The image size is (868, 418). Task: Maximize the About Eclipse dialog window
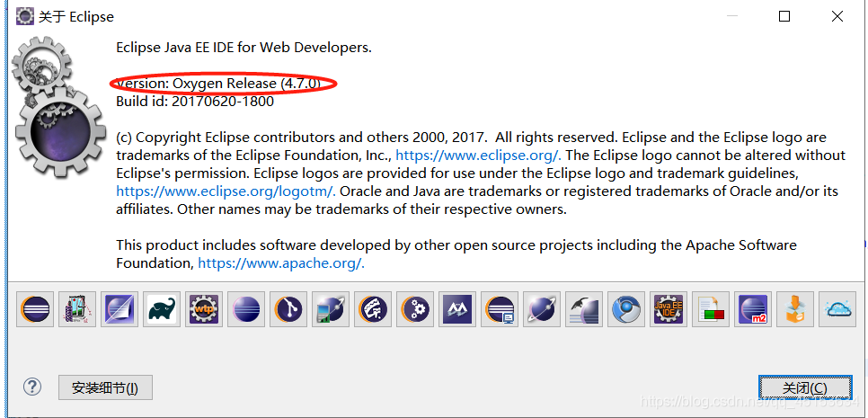point(784,16)
